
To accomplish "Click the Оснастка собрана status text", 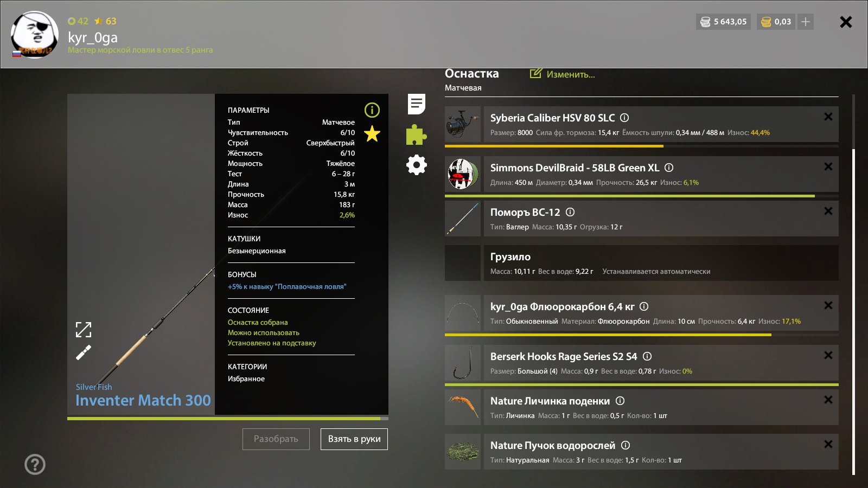I will 258,322.
